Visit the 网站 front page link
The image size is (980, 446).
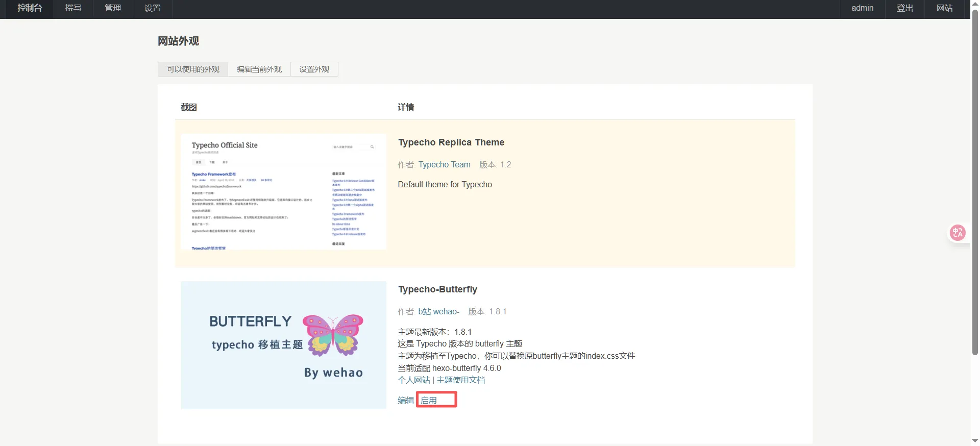tap(944, 8)
